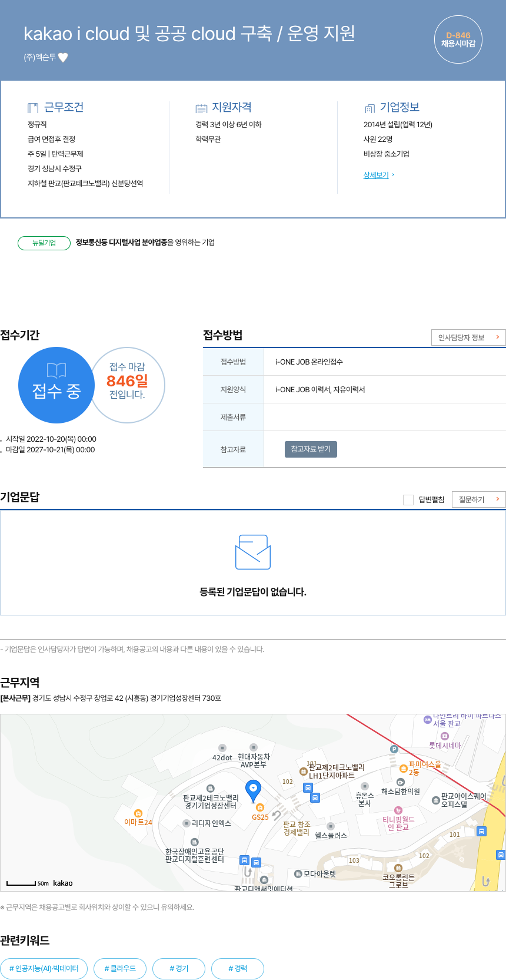Click the 42dot marker dot on map

(x=222, y=748)
